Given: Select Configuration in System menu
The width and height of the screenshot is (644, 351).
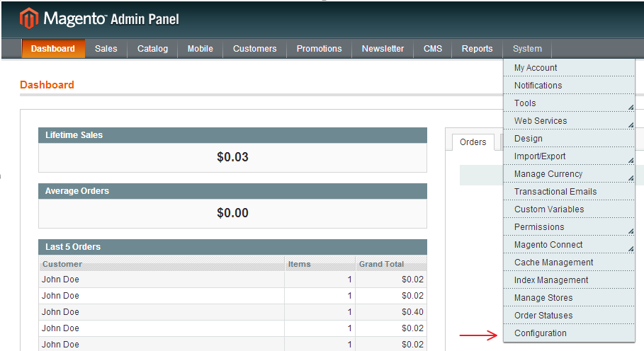Looking at the screenshot, I should coord(569,333).
